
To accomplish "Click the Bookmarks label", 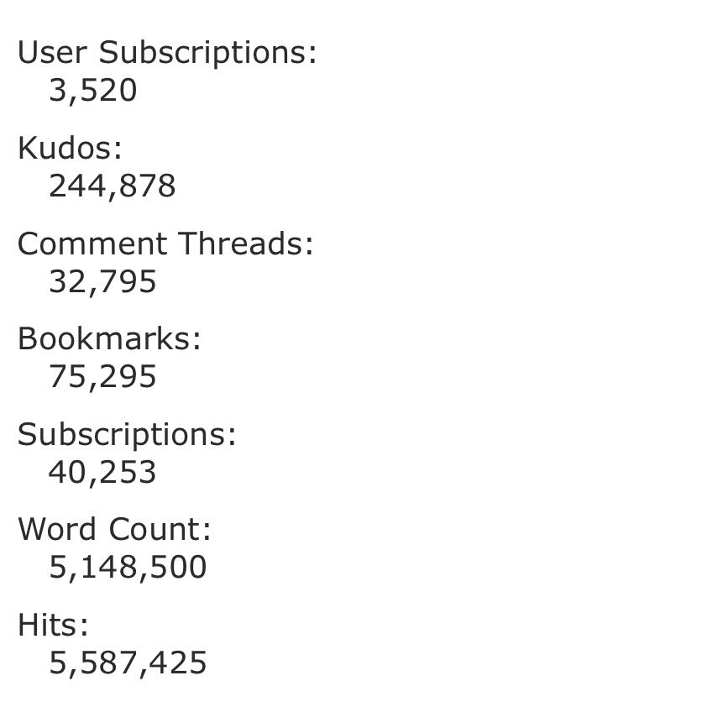I will tap(109, 338).
